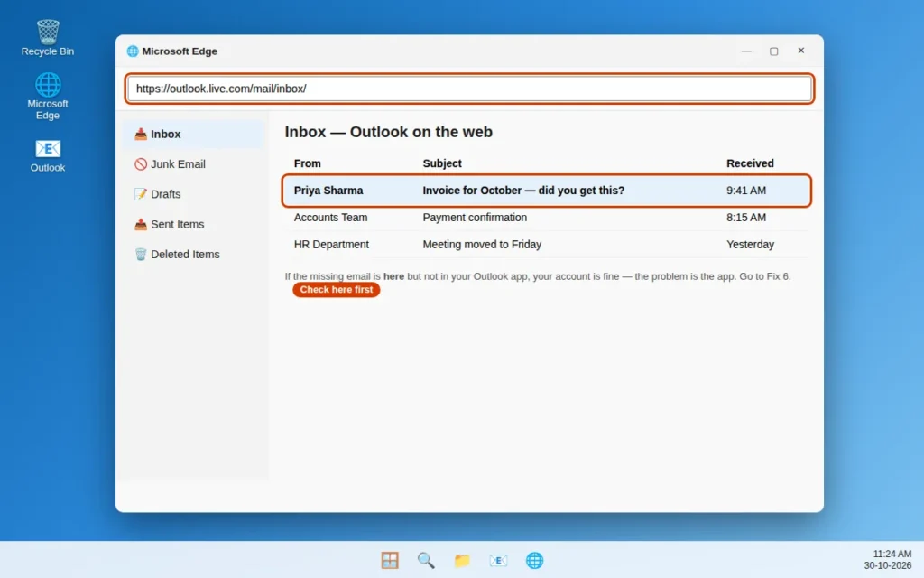Select Payment confirmation subject

click(475, 218)
